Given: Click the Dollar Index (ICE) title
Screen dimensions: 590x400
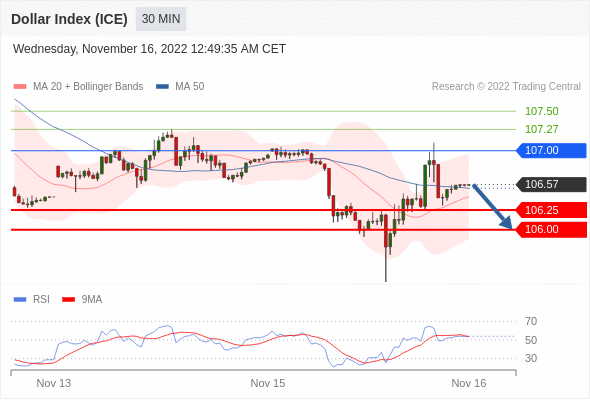Looking at the screenshot, I should pyautogui.click(x=69, y=19).
